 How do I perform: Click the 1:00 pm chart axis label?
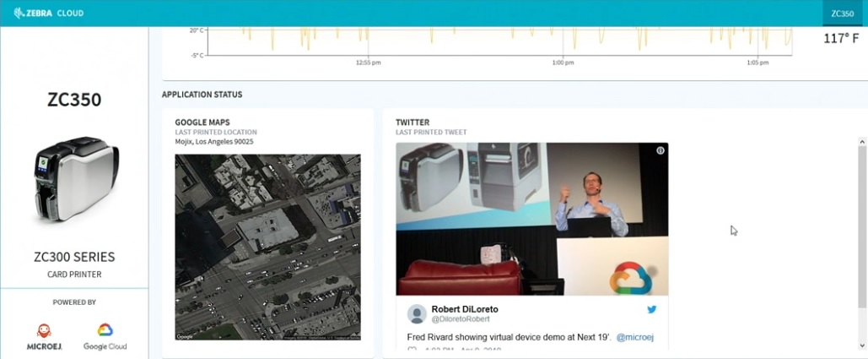pos(563,63)
